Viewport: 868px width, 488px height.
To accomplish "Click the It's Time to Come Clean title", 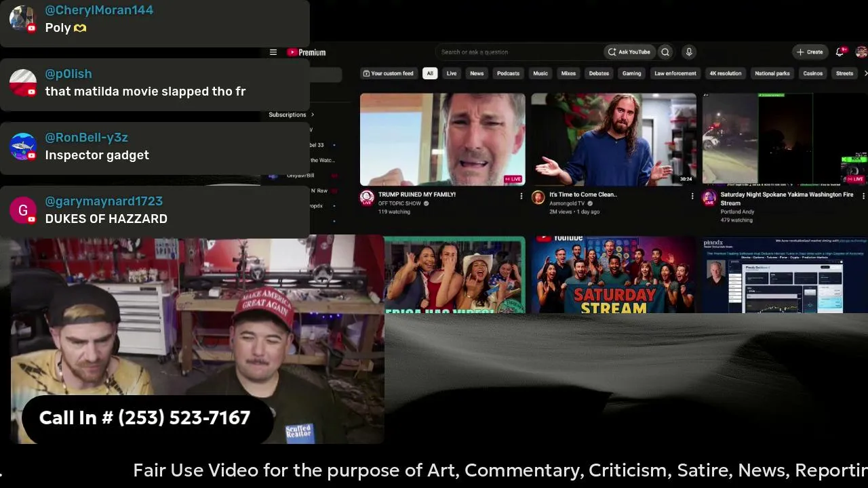I will 583,195.
